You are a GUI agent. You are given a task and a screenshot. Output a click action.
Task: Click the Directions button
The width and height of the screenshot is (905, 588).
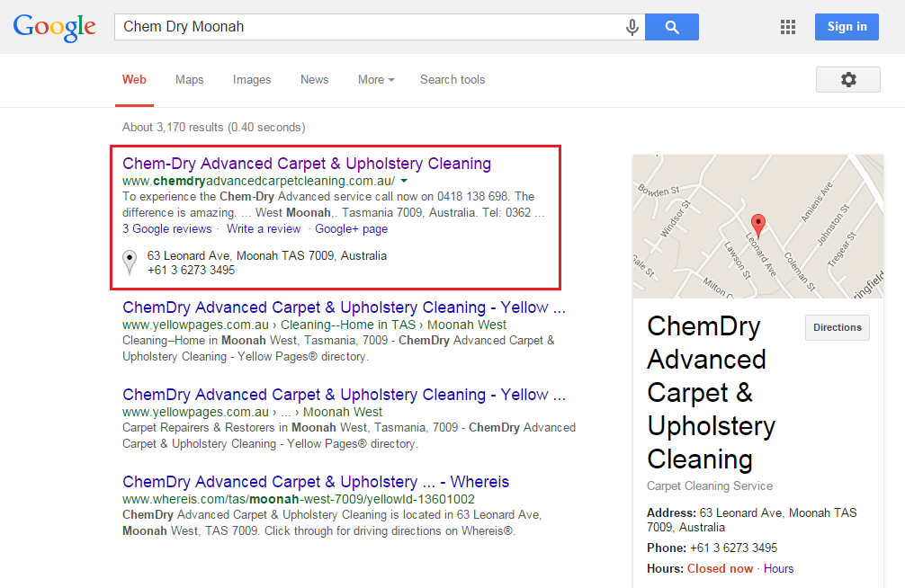point(838,327)
